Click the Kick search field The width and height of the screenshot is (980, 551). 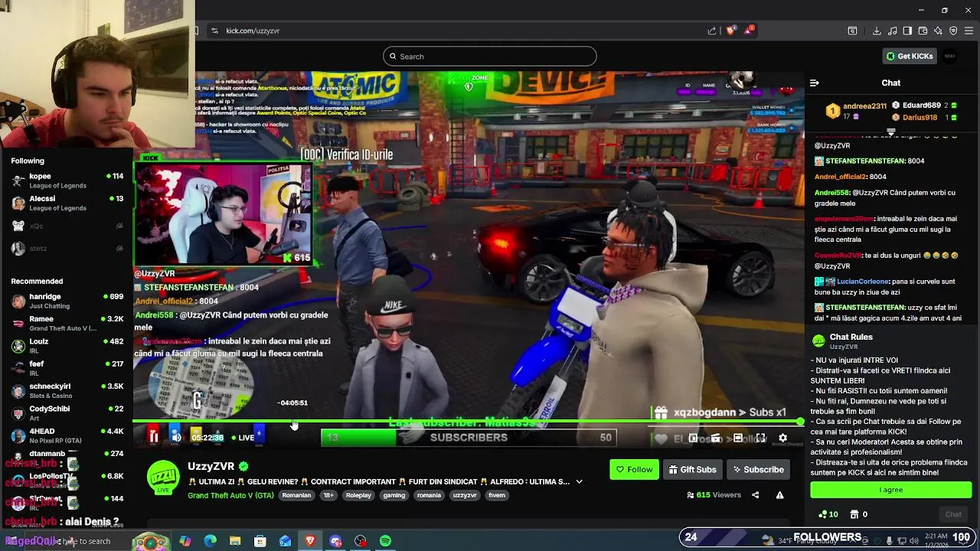[x=490, y=56]
